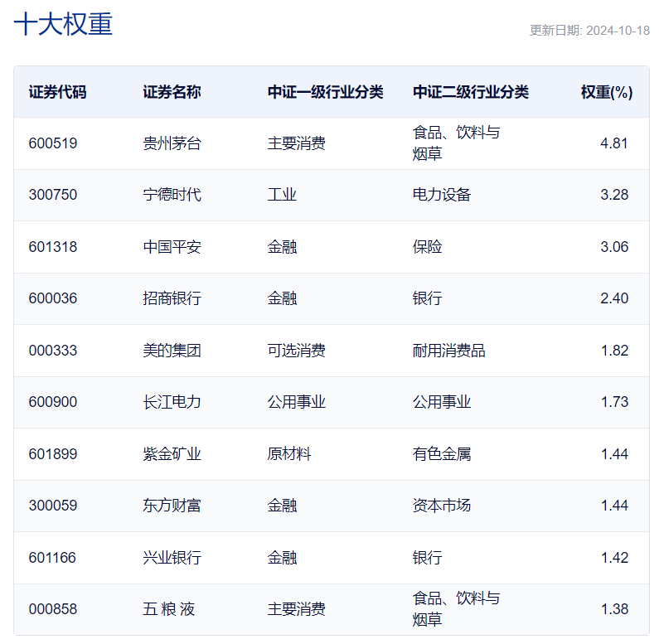Select the name 美的集团
659x644 pixels.
172,350
